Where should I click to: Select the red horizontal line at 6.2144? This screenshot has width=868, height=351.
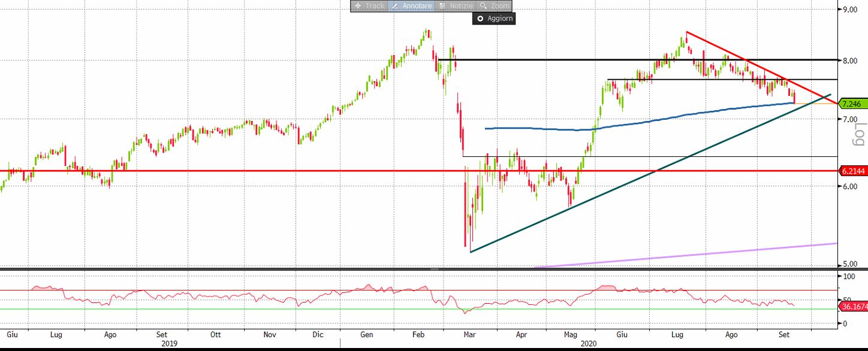tap(240, 171)
